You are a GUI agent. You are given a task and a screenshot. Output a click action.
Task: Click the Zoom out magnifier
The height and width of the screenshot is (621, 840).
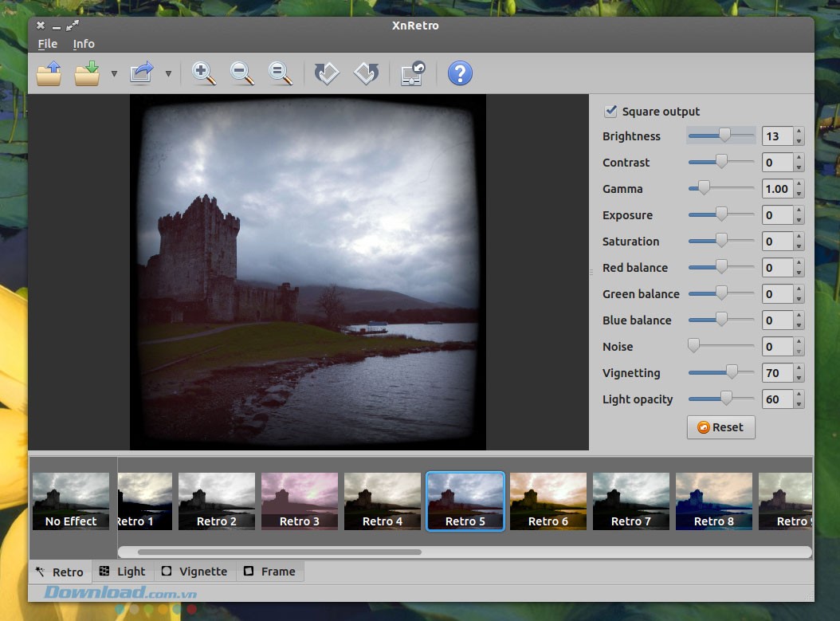(242, 74)
